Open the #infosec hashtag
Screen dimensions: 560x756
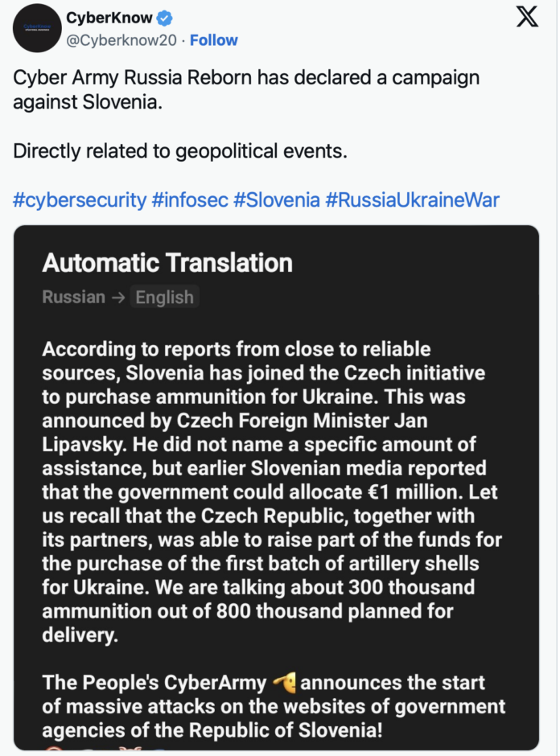coord(190,199)
